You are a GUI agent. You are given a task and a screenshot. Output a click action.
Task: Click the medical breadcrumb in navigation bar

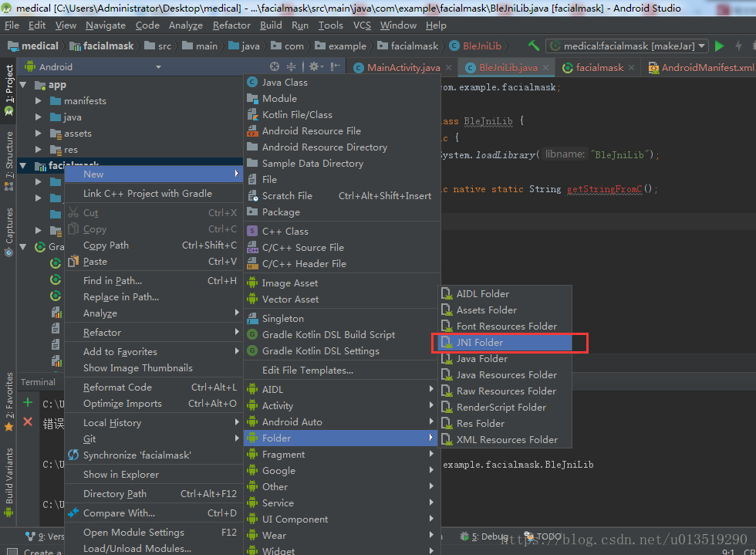click(x=32, y=46)
